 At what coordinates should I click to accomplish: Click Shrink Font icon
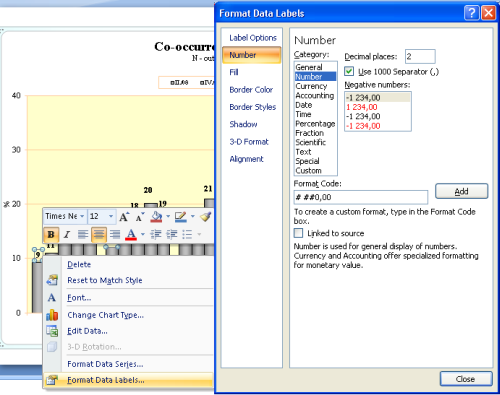(x=140, y=217)
